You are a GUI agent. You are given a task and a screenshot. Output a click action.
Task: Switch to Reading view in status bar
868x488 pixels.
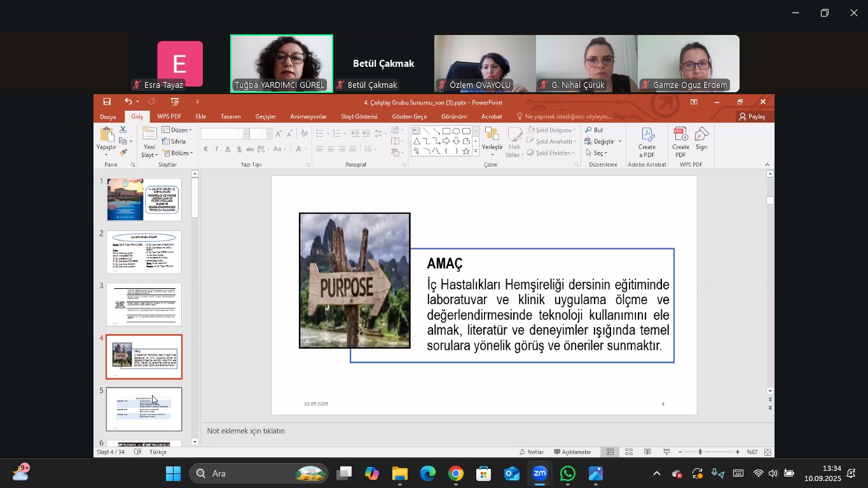point(647,452)
